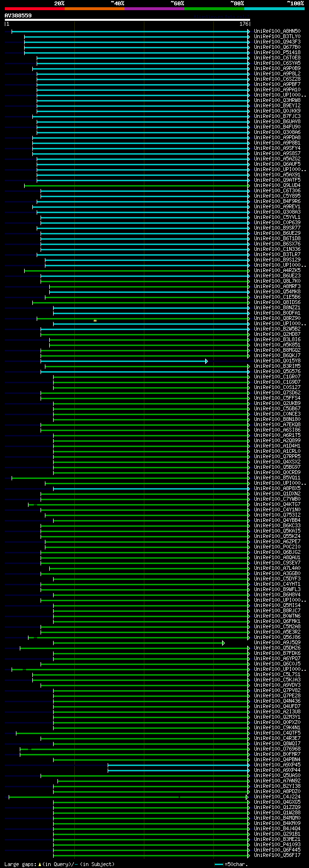Open hit UniRef100_A9P8L2

tap(277, 74)
